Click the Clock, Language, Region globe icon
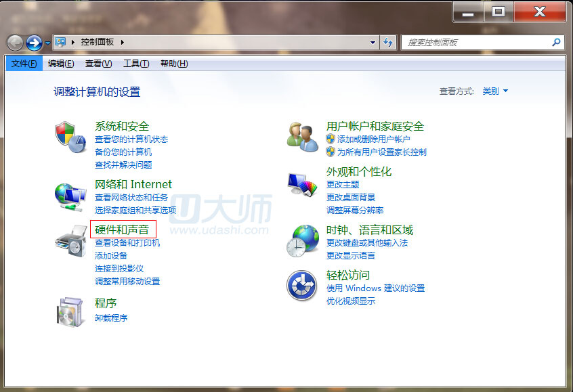The width and height of the screenshot is (573, 392). [x=302, y=241]
